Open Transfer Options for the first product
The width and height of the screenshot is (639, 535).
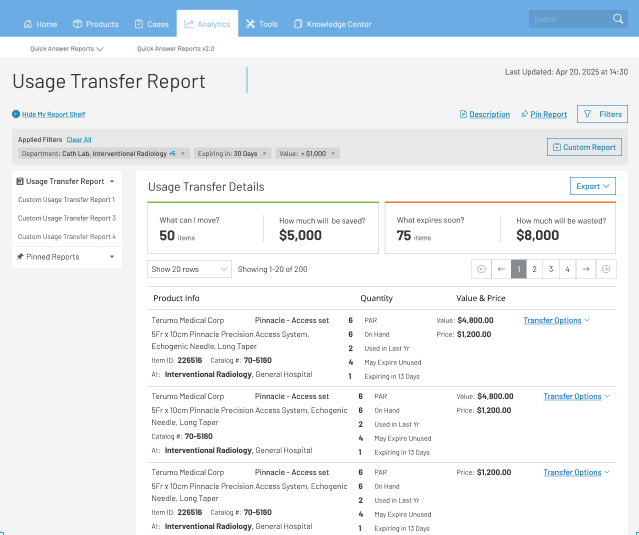tap(556, 320)
